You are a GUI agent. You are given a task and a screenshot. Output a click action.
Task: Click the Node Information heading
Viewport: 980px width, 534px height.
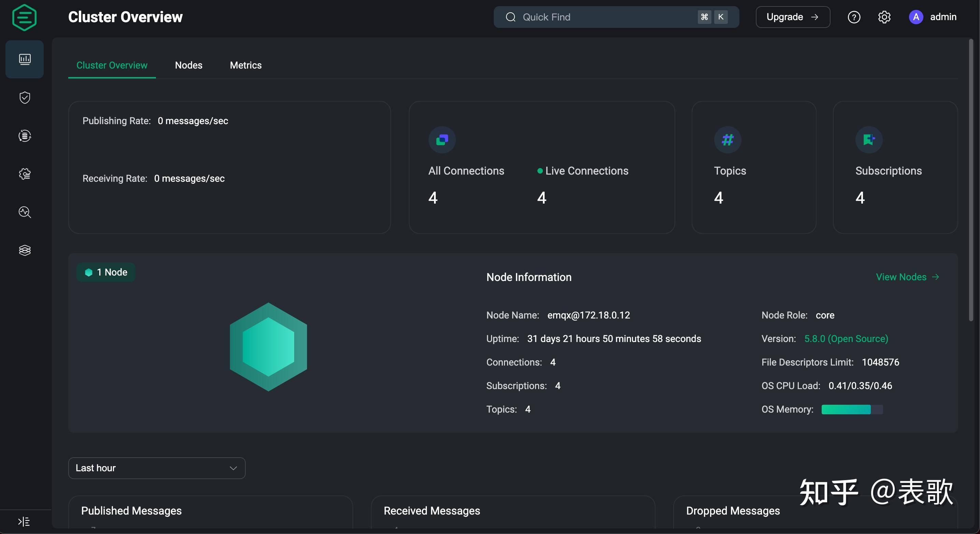[529, 277]
